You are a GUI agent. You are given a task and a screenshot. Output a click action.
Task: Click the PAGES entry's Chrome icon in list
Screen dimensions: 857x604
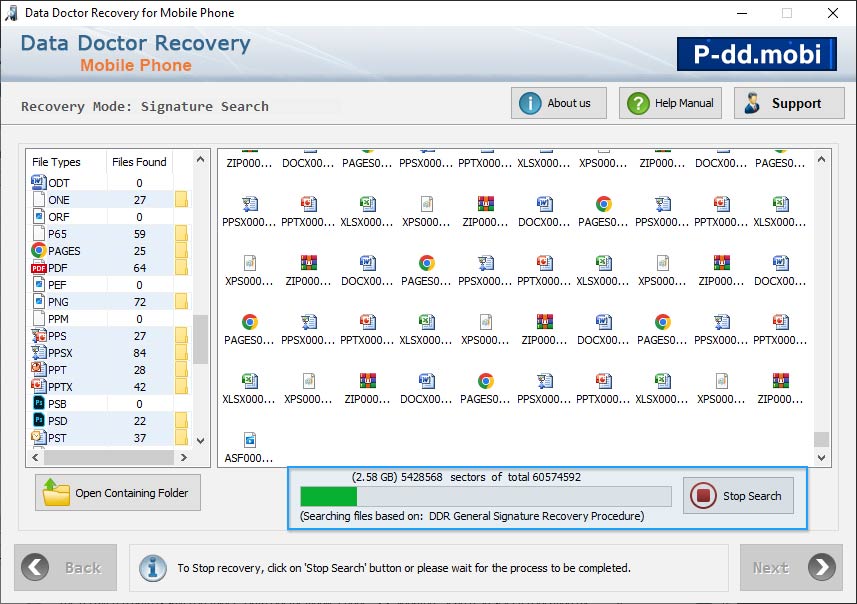[39, 251]
